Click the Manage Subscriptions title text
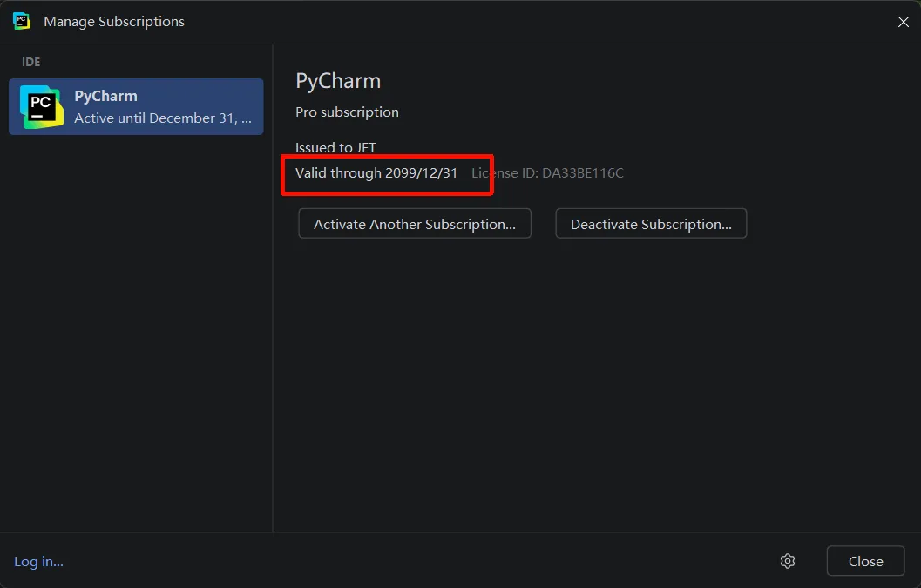The image size is (921, 588). (x=114, y=22)
